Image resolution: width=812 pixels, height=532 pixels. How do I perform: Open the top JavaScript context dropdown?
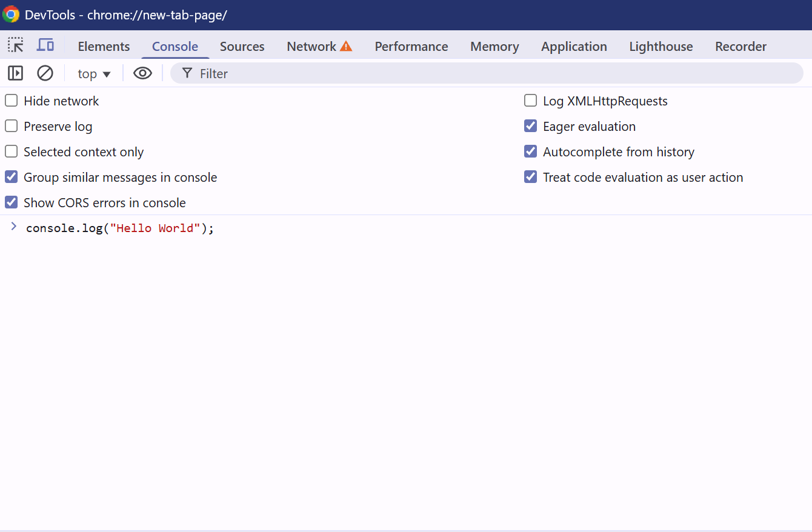click(x=94, y=74)
